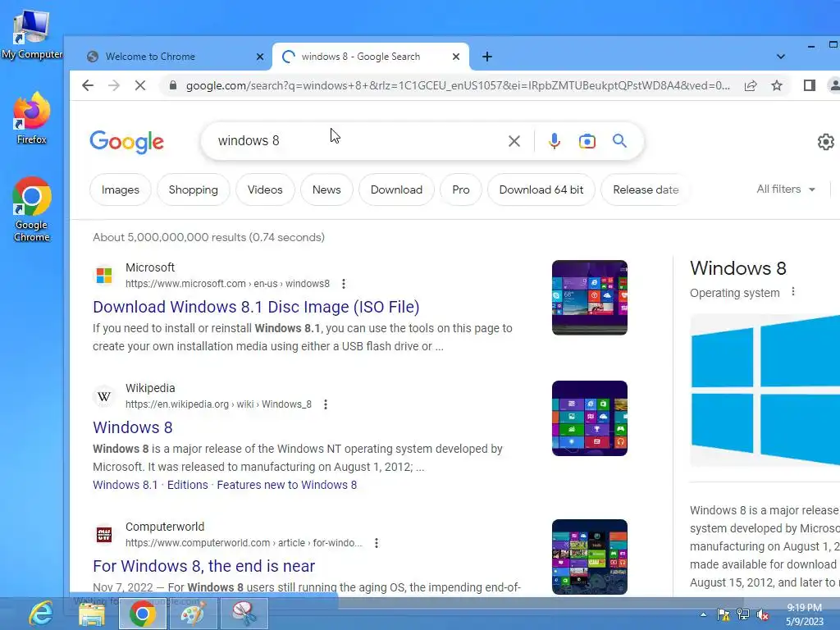The image size is (840, 630).
Task: Open Download Windows 8.1 Disc Image link
Action: pos(256,307)
